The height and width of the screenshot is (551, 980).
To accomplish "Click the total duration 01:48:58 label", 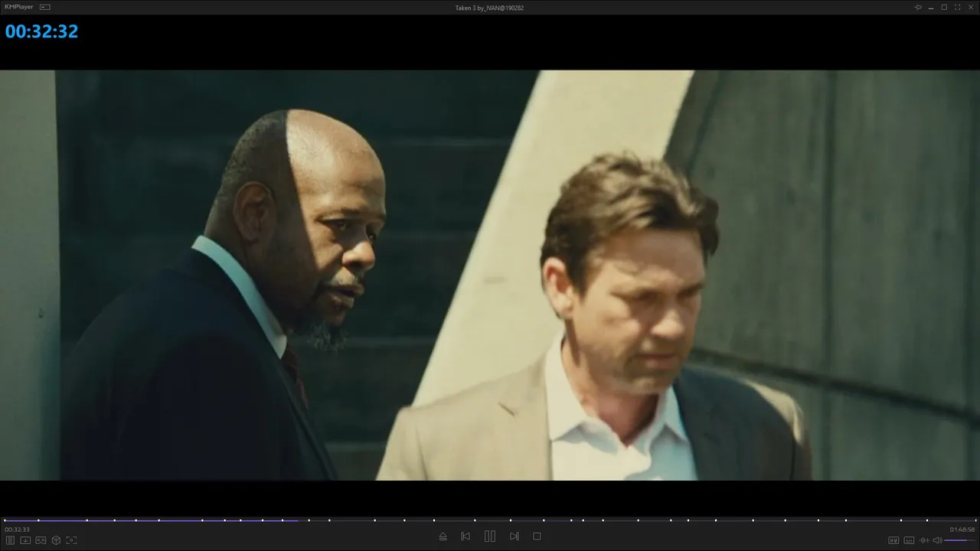I will click(962, 530).
